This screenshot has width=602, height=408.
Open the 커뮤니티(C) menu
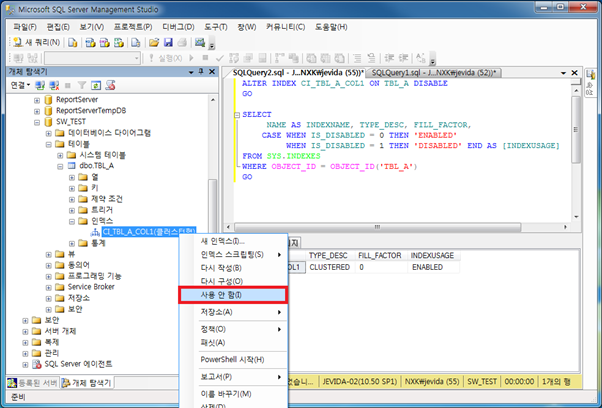pos(285,27)
